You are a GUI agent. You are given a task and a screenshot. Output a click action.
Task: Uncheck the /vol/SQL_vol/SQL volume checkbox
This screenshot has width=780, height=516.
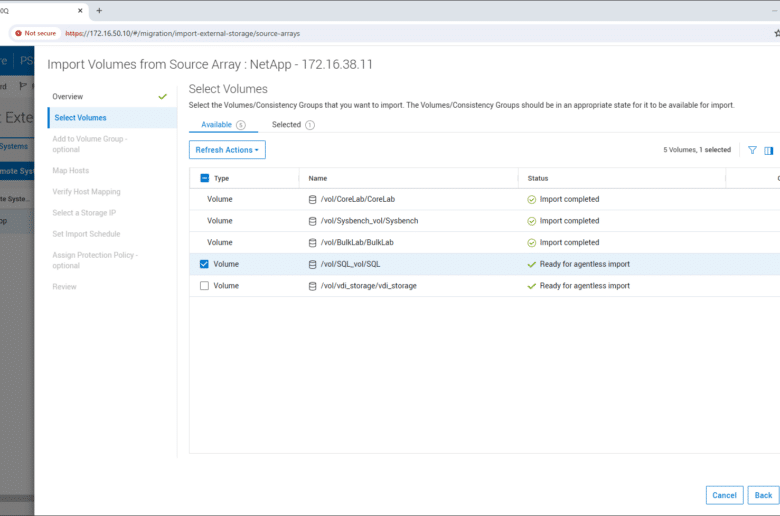tap(204, 264)
